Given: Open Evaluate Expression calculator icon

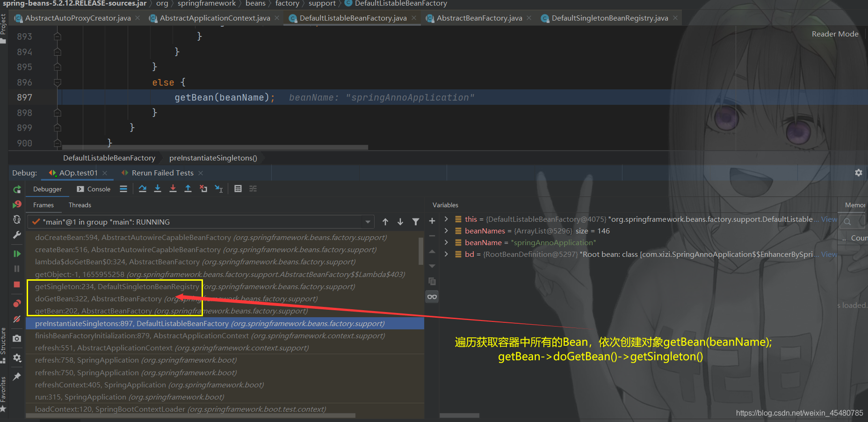Looking at the screenshot, I should click(238, 189).
